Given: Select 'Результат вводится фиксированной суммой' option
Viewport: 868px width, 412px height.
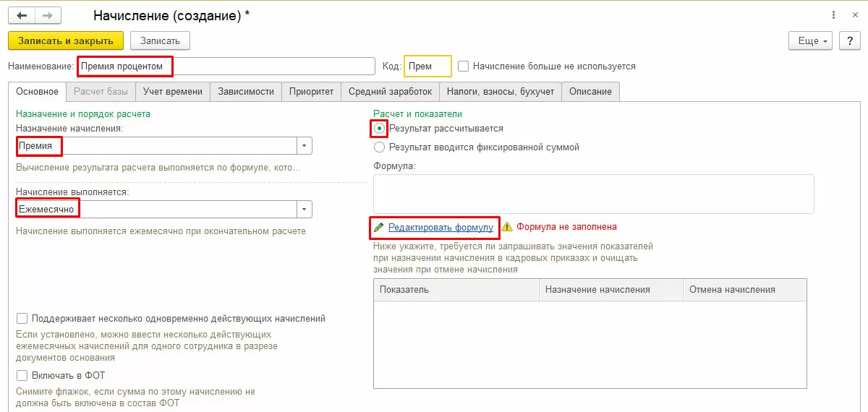Looking at the screenshot, I should pyautogui.click(x=380, y=147).
